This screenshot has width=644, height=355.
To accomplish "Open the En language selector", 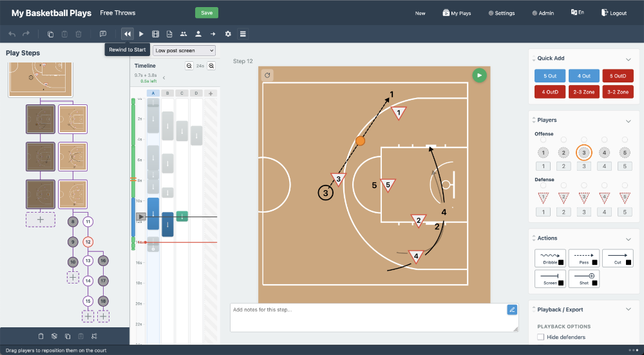I will tap(577, 13).
